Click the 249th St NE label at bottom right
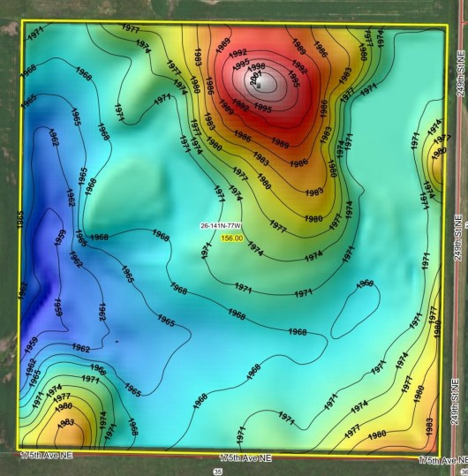The image size is (468, 476). (x=456, y=401)
